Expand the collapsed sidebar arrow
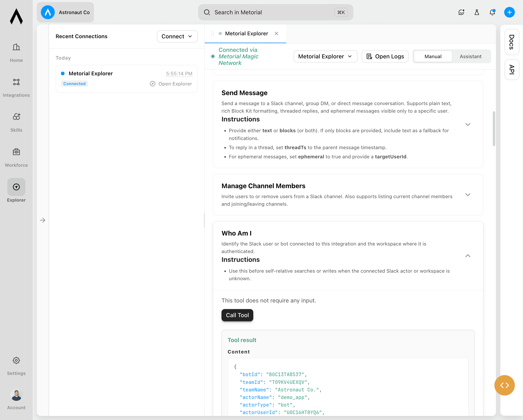The width and height of the screenshot is (523, 420). (43, 220)
